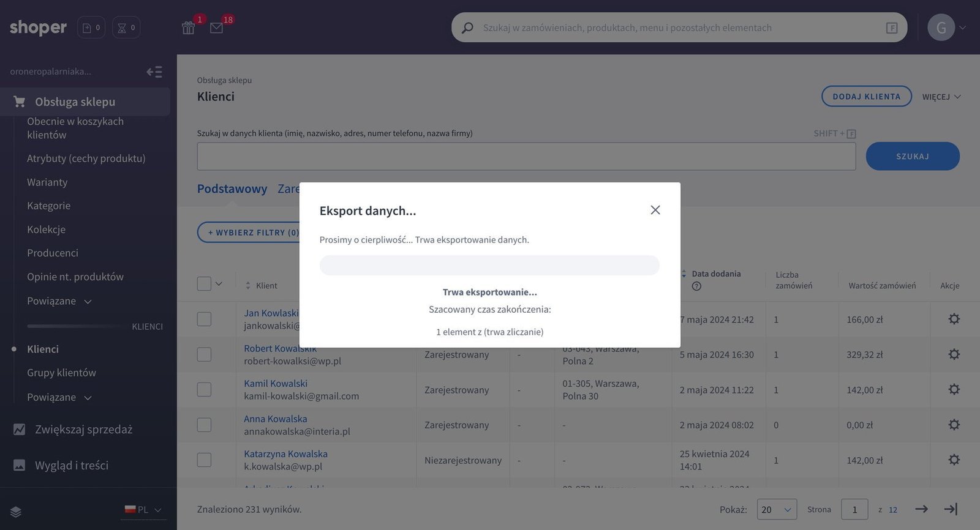Expand the Więcej dropdown

tap(941, 97)
